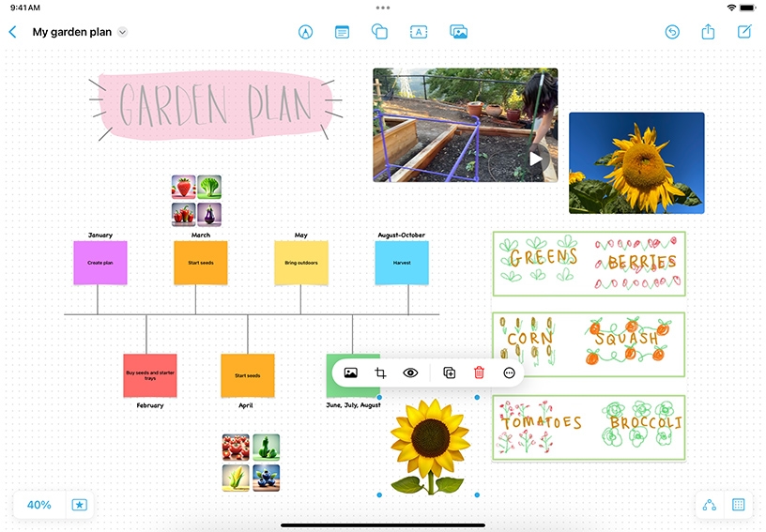Open the insert photo or media icon

pyautogui.click(x=458, y=32)
